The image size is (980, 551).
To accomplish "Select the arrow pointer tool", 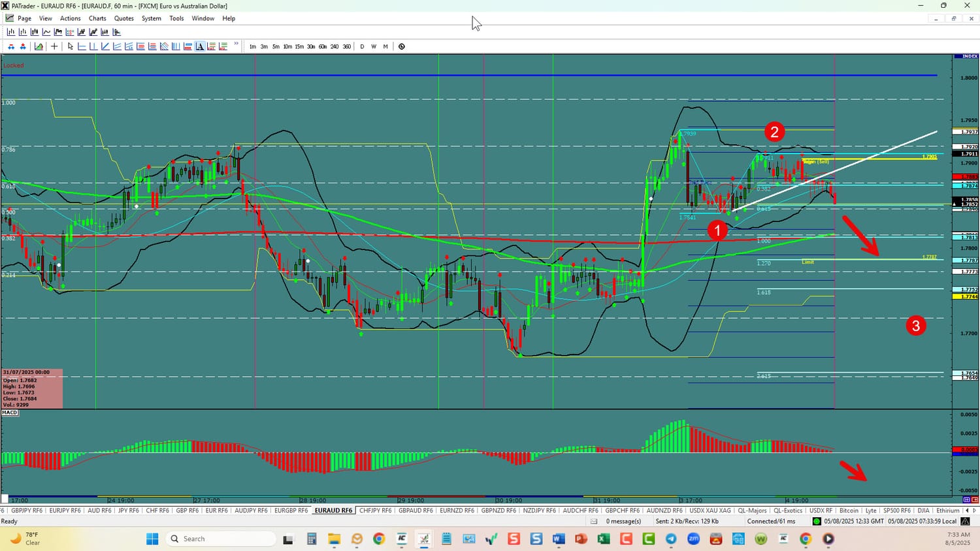I will click(x=71, y=46).
